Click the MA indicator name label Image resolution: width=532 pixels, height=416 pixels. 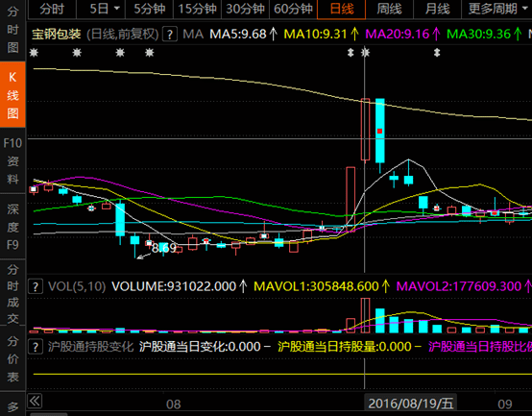coord(193,35)
